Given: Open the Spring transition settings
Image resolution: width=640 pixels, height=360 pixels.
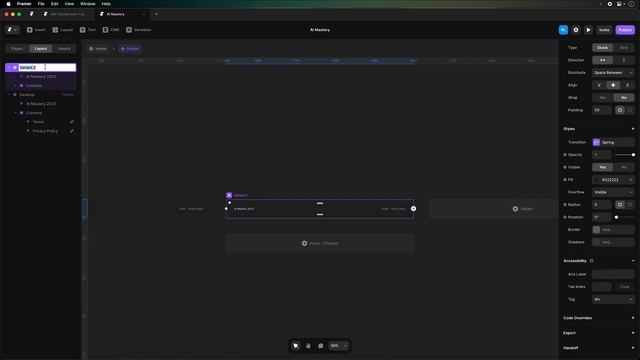Looking at the screenshot, I should (613, 142).
